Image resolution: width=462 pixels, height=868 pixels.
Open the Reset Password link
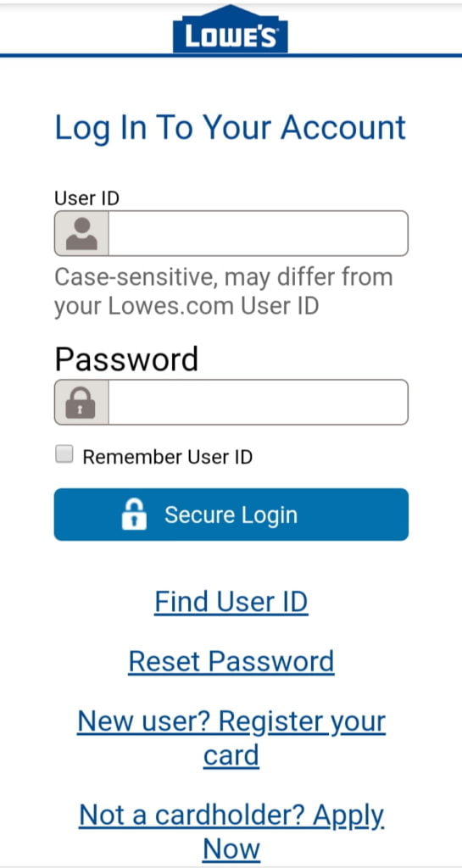[231, 661]
